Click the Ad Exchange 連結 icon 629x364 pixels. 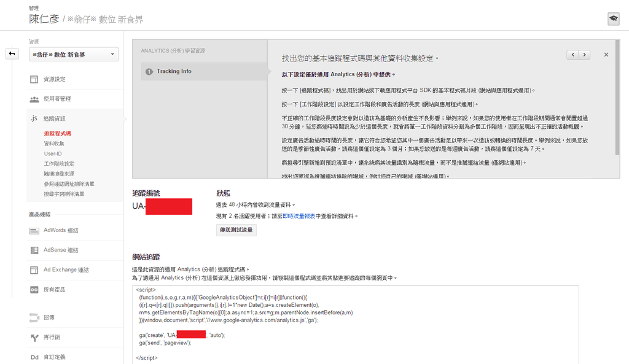(34, 270)
